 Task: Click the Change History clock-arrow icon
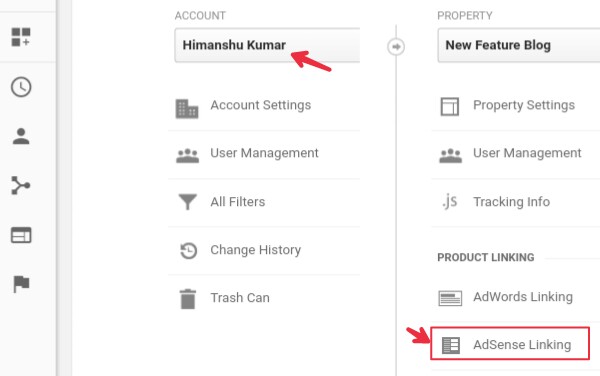188,251
